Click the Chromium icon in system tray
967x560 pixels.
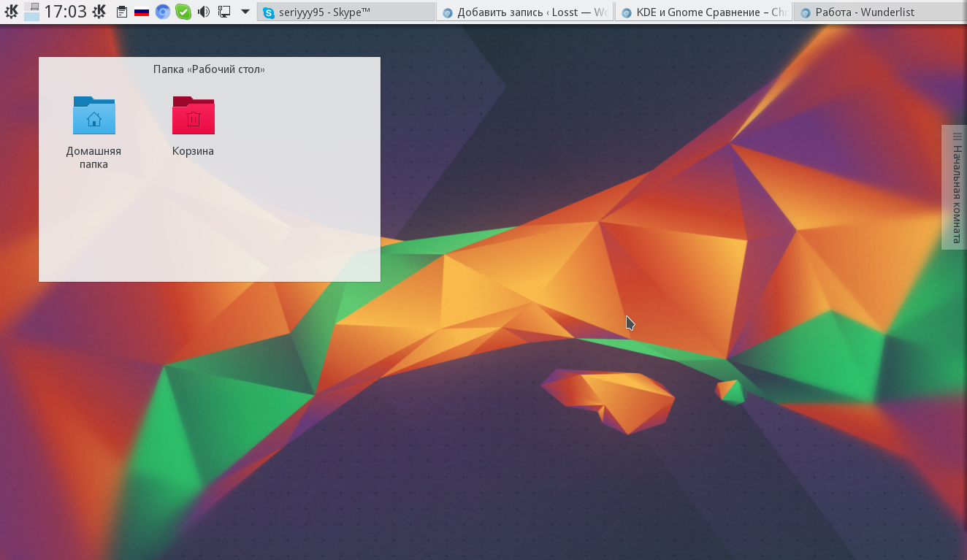coord(163,12)
